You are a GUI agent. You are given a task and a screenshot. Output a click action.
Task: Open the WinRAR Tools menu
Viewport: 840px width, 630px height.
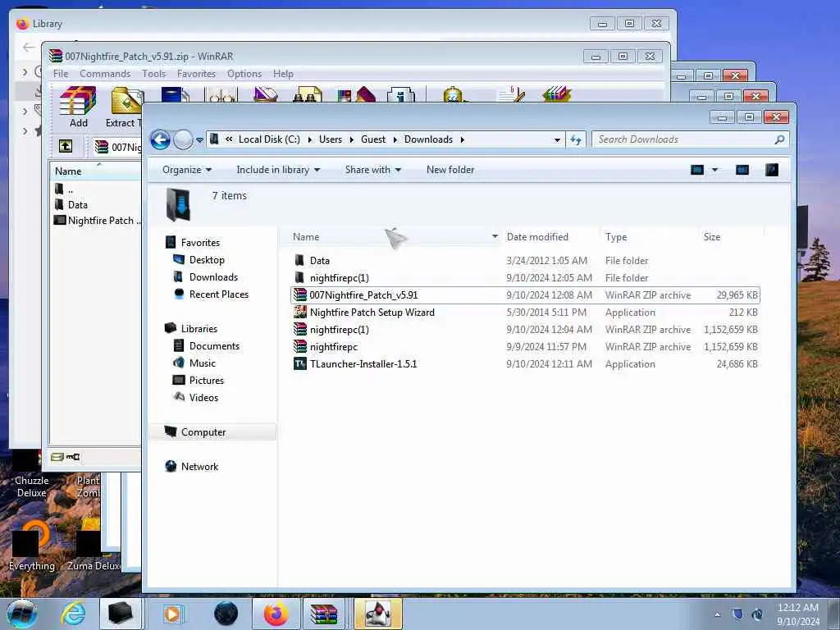coord(153,74)
